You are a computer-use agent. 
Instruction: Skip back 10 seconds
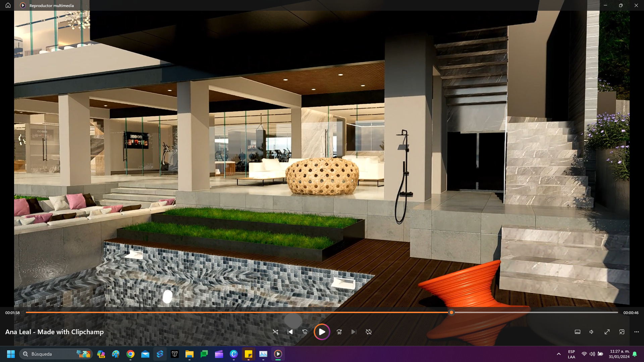305,332
